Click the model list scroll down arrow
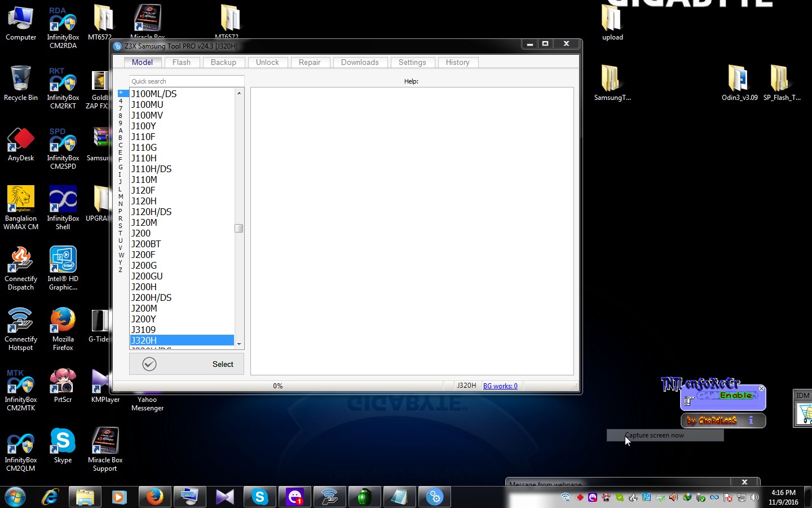 coord(239,344)
